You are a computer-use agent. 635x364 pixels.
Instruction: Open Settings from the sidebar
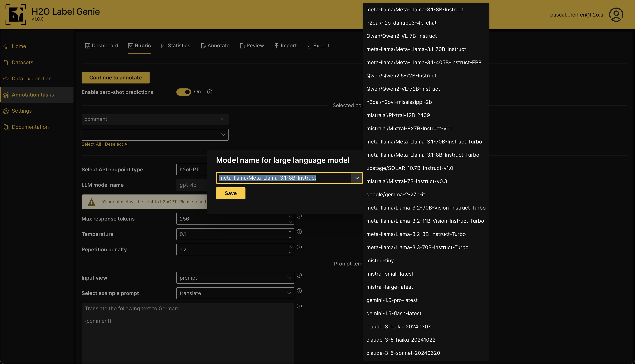tap(21, 111)
